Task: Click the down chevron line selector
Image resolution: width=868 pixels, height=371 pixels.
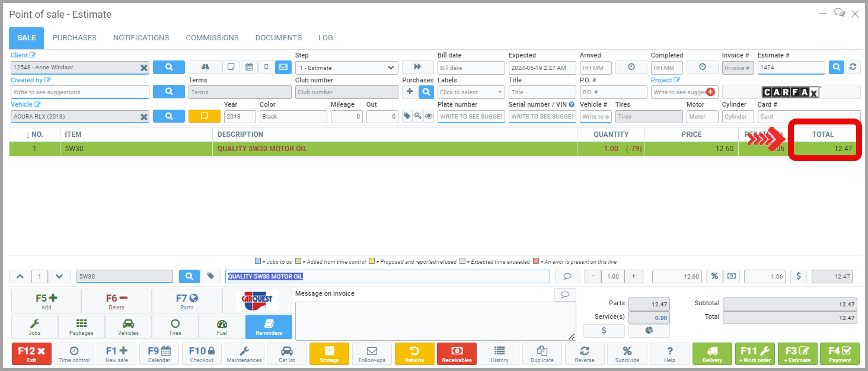Action: [58, 276]
